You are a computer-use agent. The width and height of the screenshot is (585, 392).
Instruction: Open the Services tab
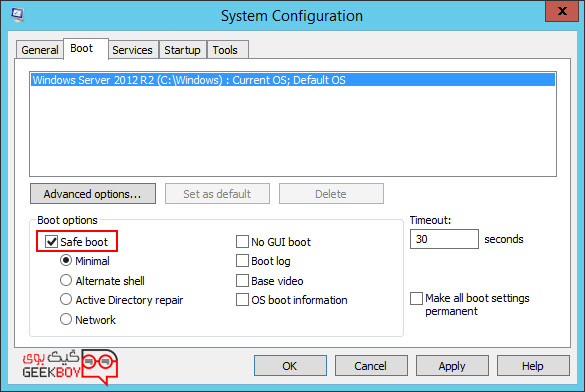click(x=132, y=50)
